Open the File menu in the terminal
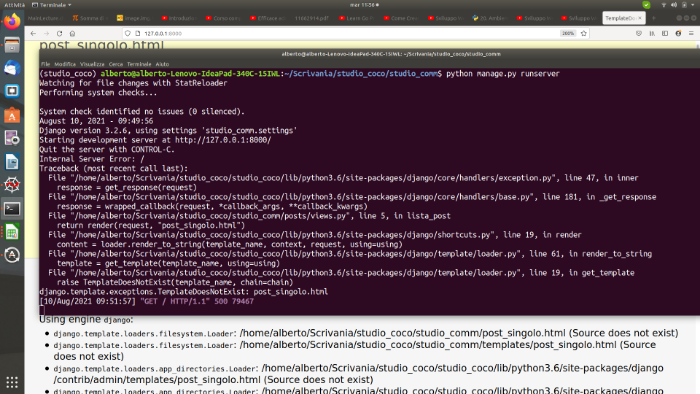 pos(46,64)
